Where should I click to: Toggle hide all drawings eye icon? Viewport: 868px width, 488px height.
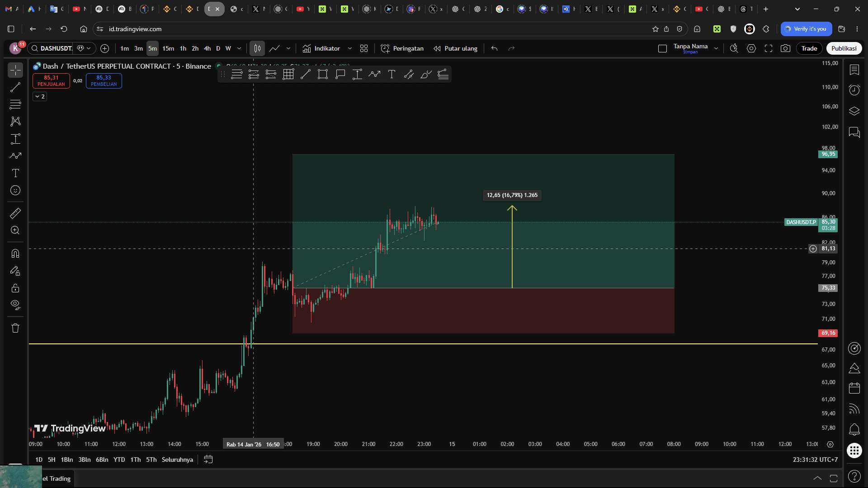pos(15,305)
